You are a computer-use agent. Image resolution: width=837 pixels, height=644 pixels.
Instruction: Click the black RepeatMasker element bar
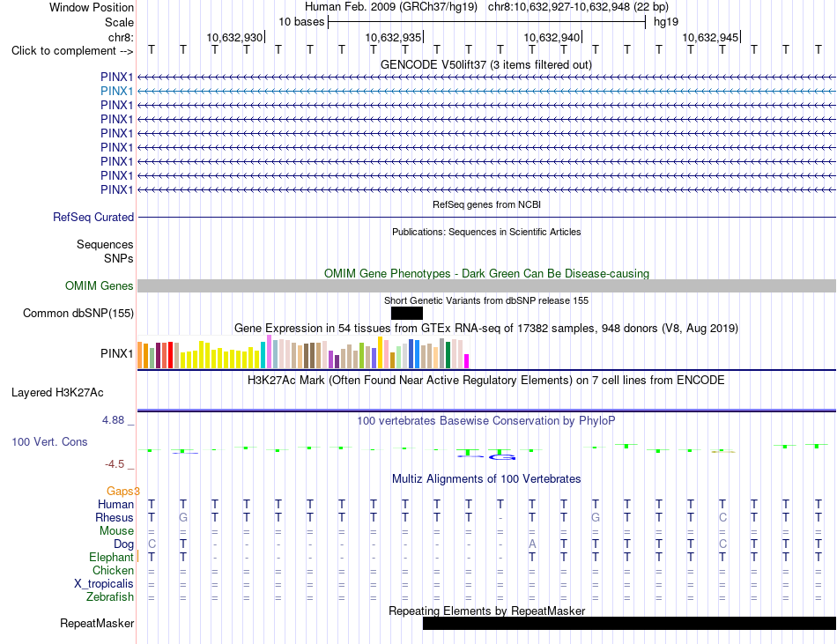[x=629, y=623]
